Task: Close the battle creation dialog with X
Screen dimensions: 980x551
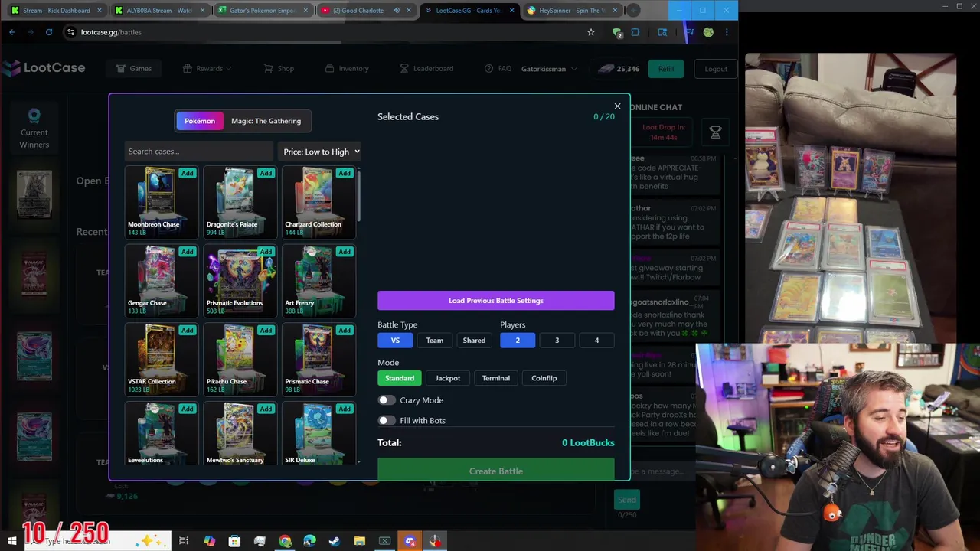Action: 617,106
